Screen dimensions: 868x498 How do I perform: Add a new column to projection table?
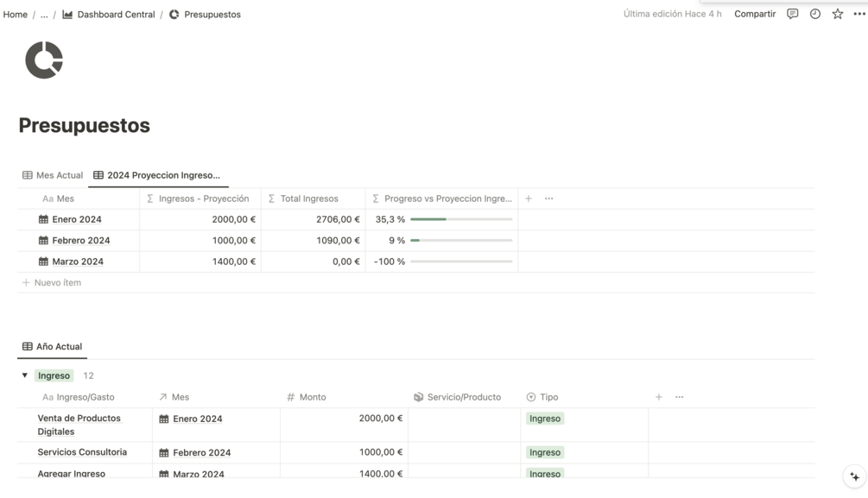(529, 199)
